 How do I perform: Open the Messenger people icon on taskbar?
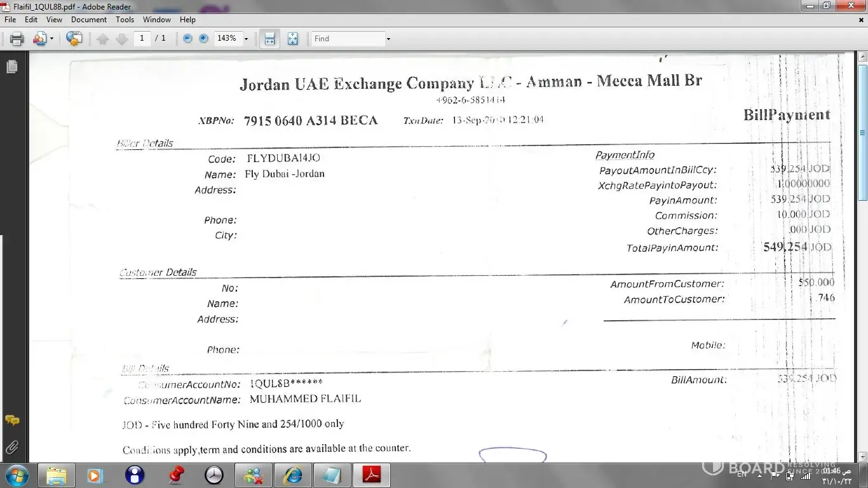(x=254, y=475)
